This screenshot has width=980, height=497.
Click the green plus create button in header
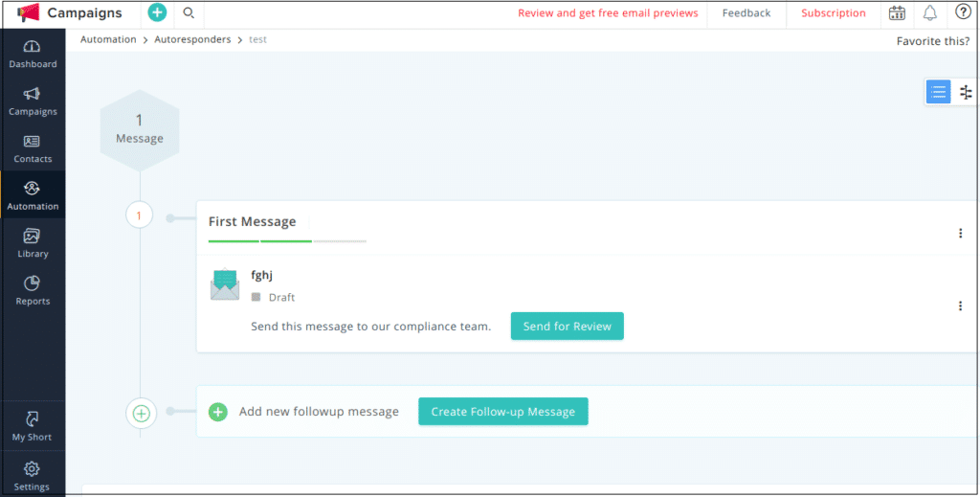click(x=157, y=12)
